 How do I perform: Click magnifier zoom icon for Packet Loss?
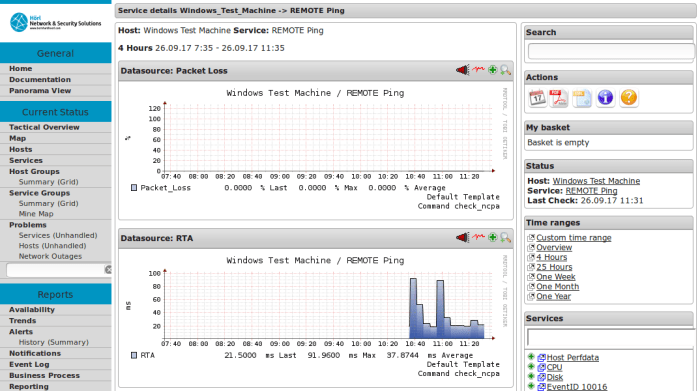pos(505,70)
